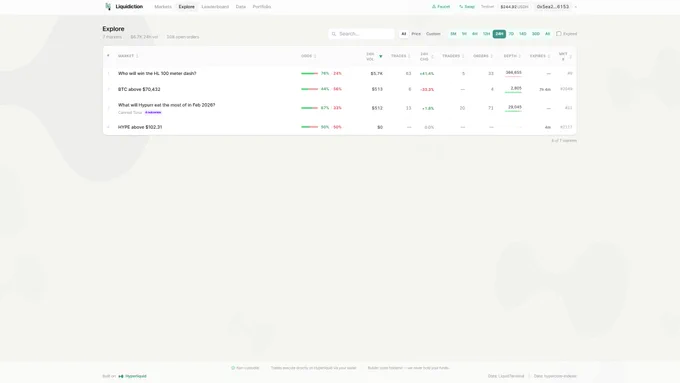The width and height of the screenshot is (680, 383).
Task: Click the Faucet button
Action: point(441,7)
